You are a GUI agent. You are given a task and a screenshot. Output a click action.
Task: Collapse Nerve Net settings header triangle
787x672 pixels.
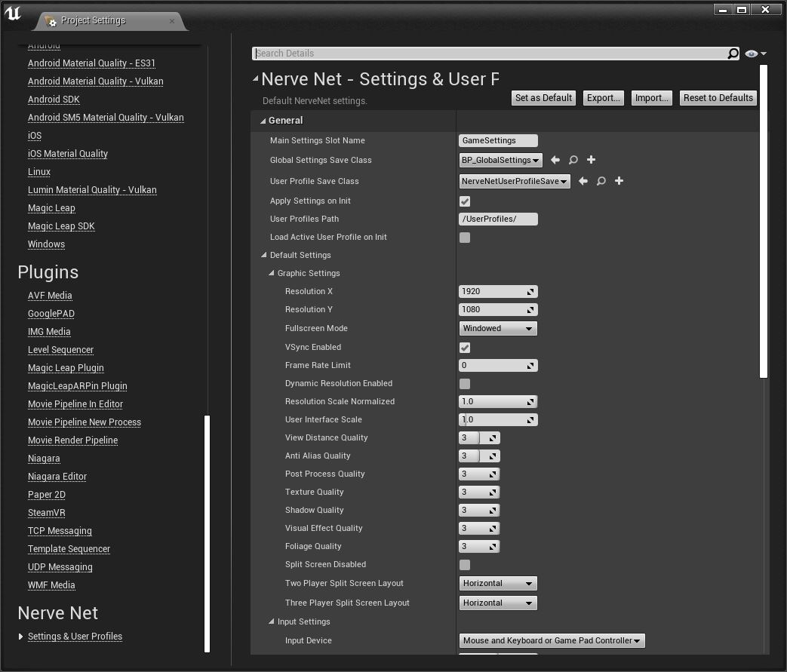click(256, 78)
